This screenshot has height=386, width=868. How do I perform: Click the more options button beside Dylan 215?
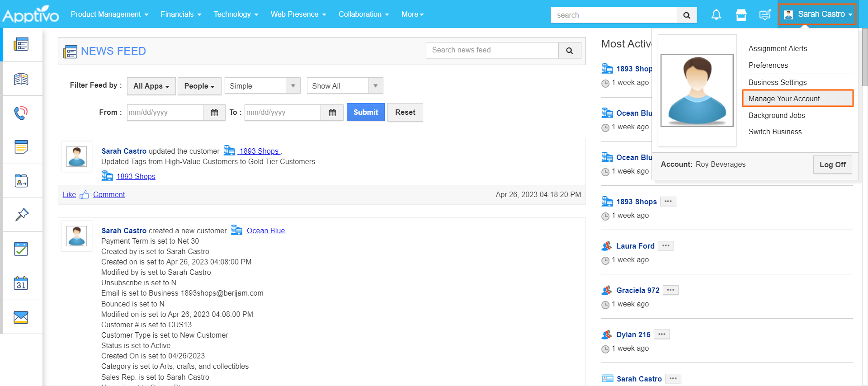[x=662, y=334]
